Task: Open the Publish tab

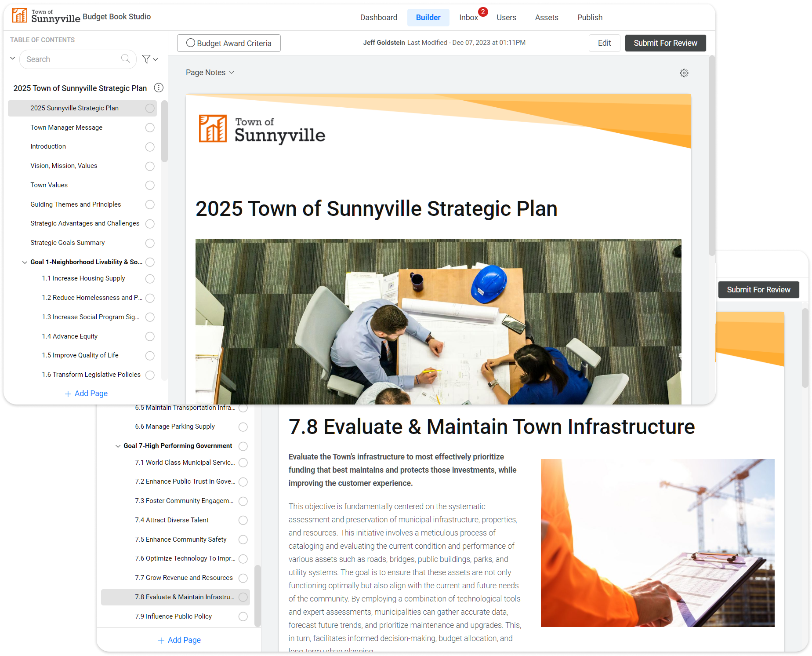Action: pyautogui.click(x=589, y=18)
